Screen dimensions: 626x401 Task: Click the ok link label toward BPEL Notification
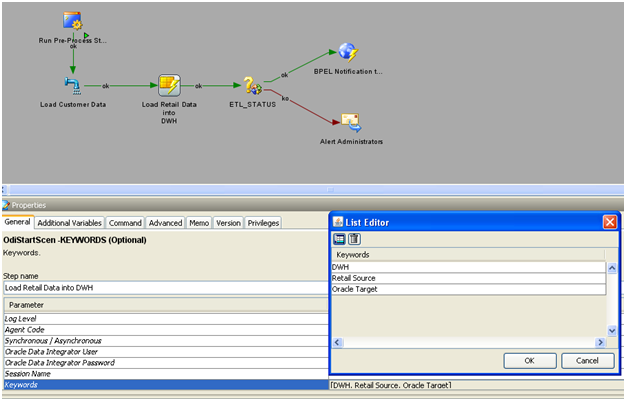[x=284, y=75]
